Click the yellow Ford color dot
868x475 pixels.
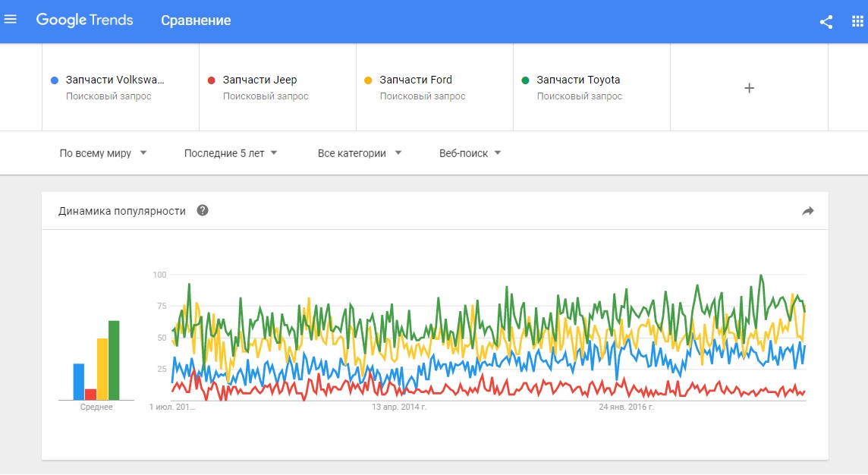(368, 80)
